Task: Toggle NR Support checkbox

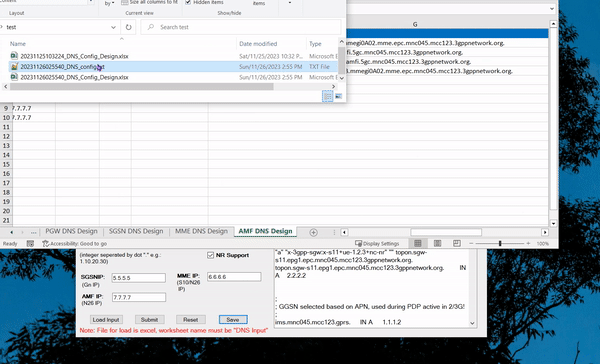Action: [210, 255]
